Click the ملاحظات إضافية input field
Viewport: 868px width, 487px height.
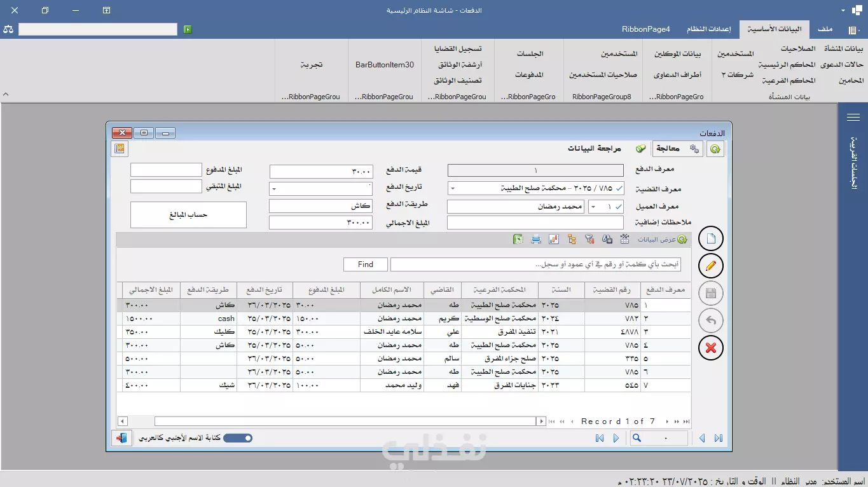[x=535, y=223]
